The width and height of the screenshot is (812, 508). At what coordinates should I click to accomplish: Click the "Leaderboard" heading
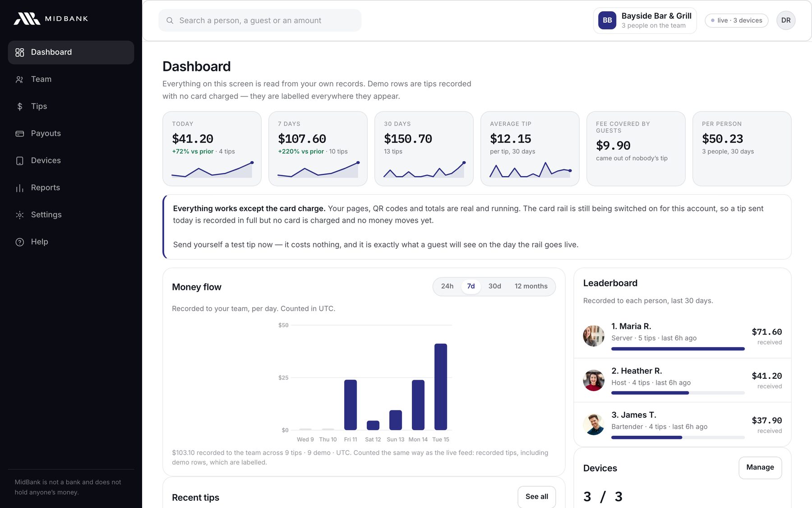coord(610,283)
